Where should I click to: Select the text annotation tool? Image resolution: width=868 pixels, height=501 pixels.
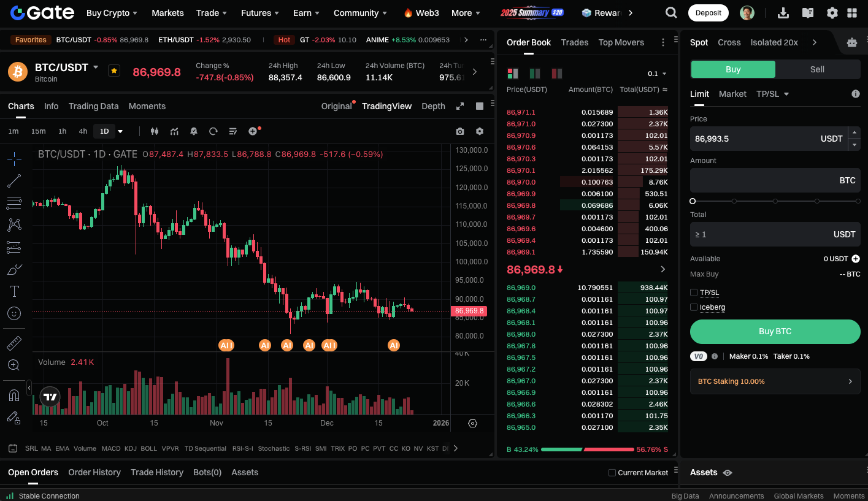(14, 291)
